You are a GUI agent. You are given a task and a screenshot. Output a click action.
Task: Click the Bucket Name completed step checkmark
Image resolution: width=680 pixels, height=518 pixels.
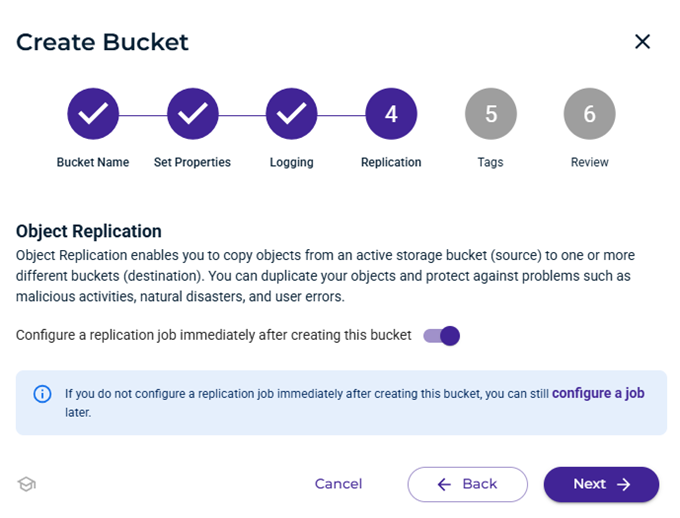pos(93,114)
